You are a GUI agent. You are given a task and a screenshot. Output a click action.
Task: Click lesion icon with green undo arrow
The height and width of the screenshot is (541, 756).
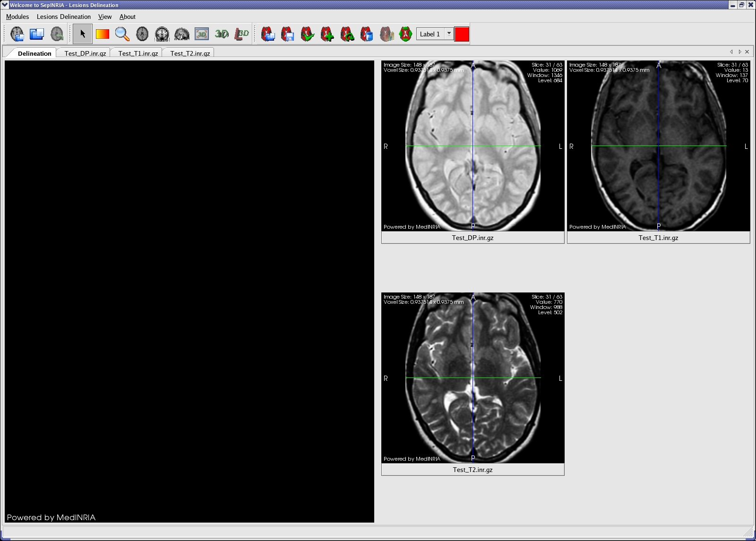347,34
